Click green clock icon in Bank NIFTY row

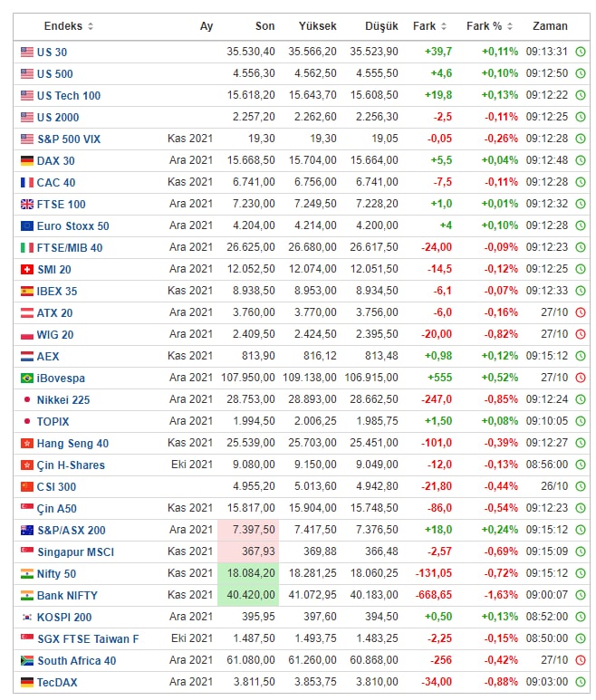(581, 595)
